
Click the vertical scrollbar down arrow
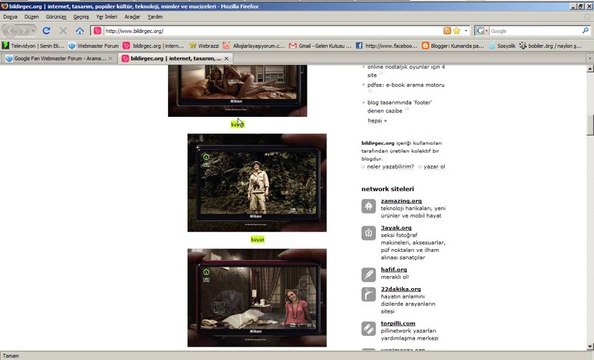point(590,346)
